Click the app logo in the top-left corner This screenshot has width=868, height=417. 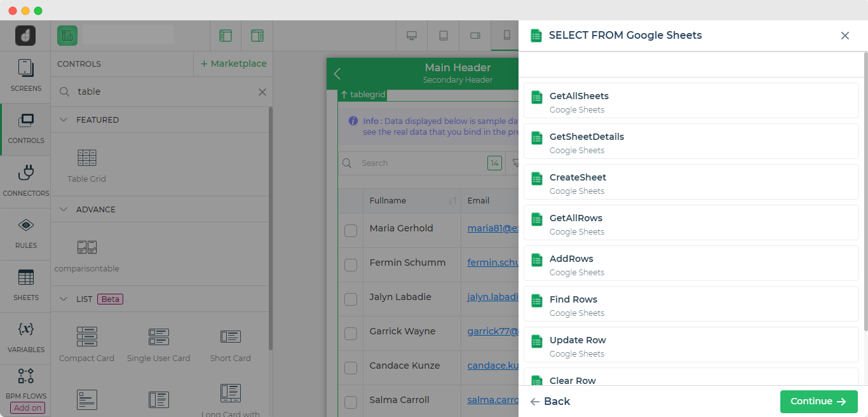(25, 36)
